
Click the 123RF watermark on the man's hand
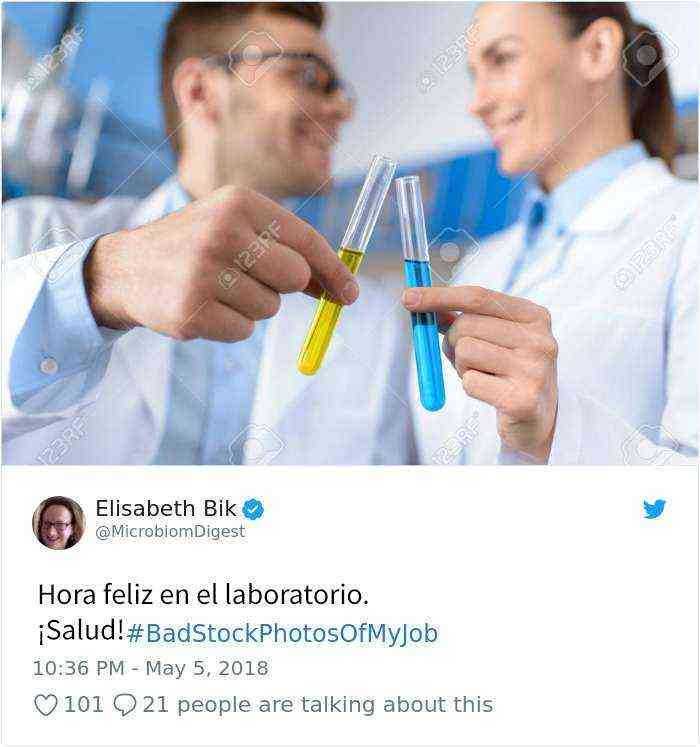(x=249, y=255)
